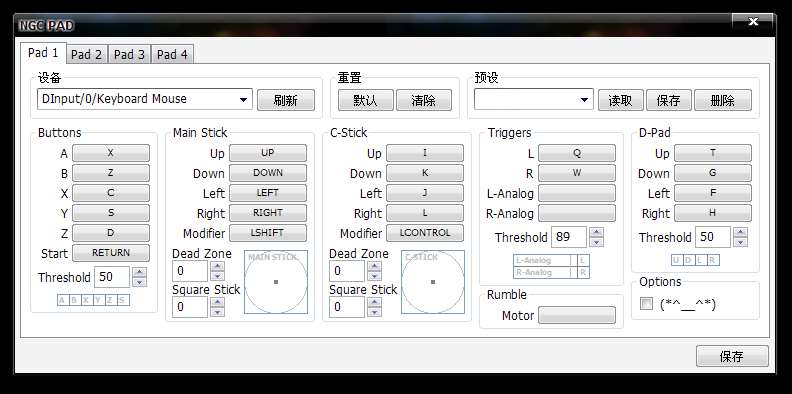792x394 pixels.
Task: Decrease Main Stick Square Stick value
Action: tap(217, 312)
